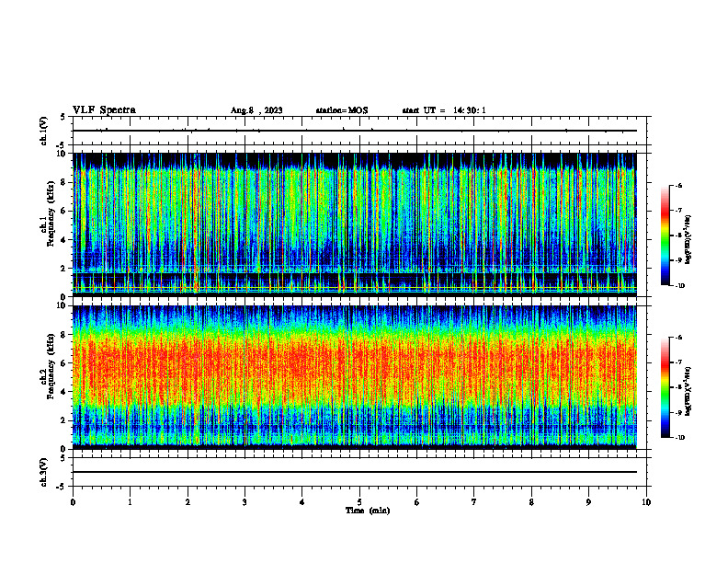
Task: Click time axis tick label "9"
Action: (588, 502)
